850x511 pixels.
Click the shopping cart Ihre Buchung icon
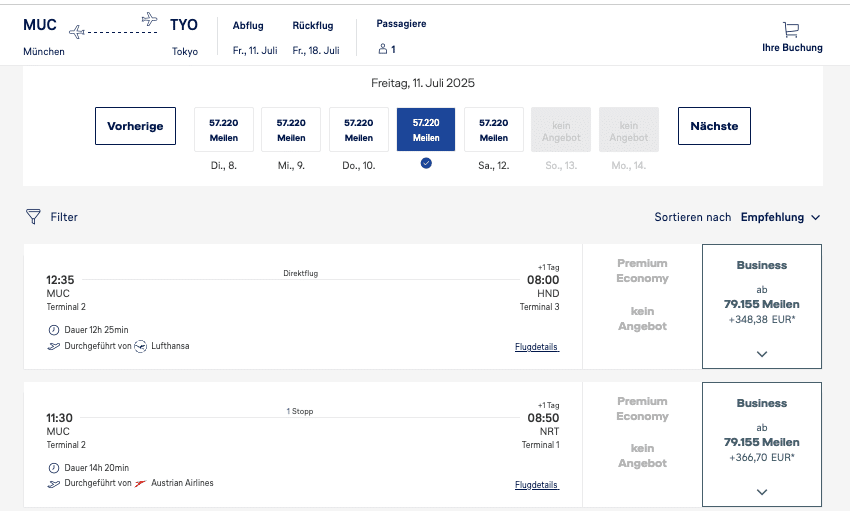[x=791, y=30]
